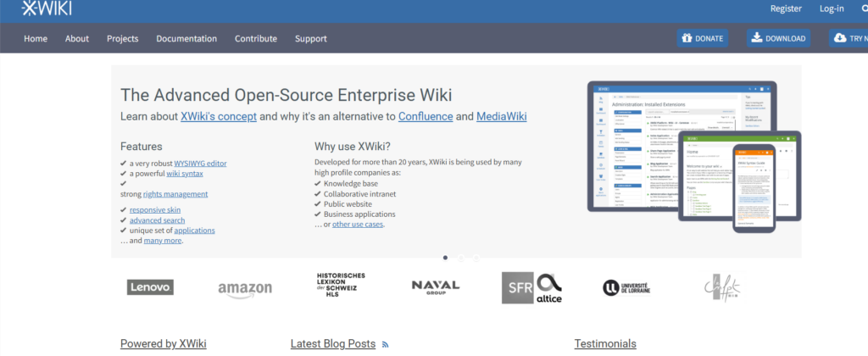868x356 pixels.
Task: Click the Amazon logo
Action: (245, 289)
